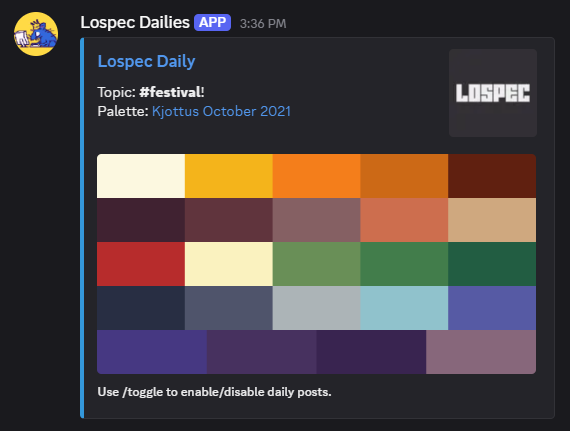Click the olive light green color swatch

click(317, 264)
